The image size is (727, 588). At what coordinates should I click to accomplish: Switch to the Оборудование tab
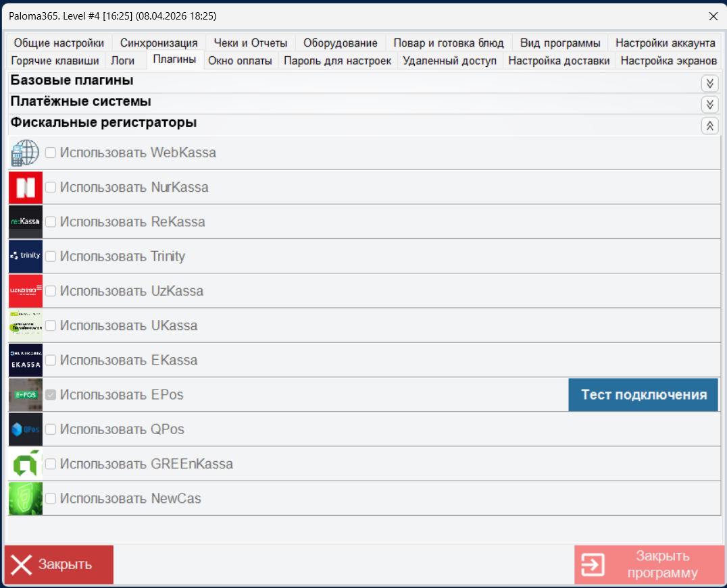pos(341,43)
